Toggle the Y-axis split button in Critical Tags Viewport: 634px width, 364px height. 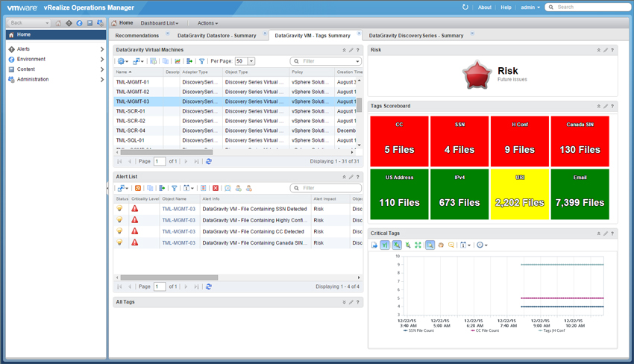385,245
